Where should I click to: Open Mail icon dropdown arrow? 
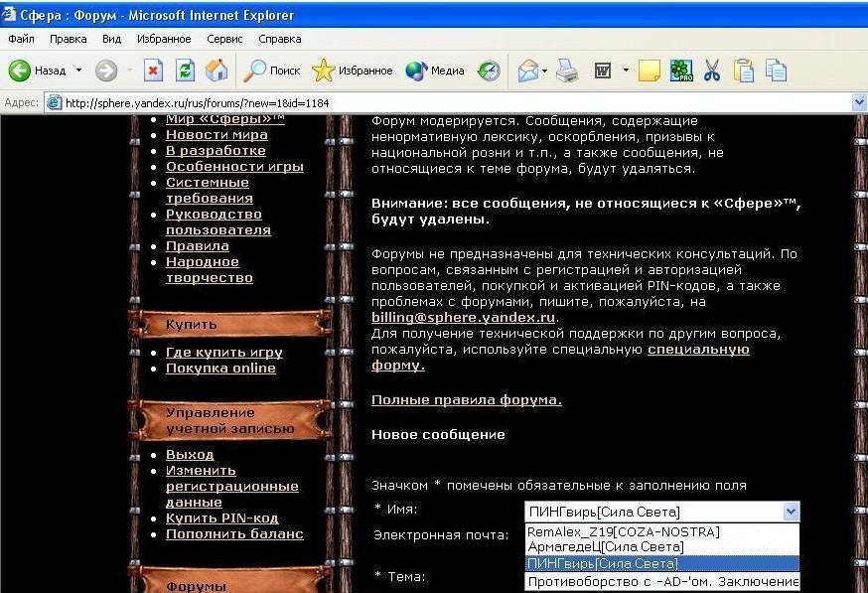(x=544, y=71)
